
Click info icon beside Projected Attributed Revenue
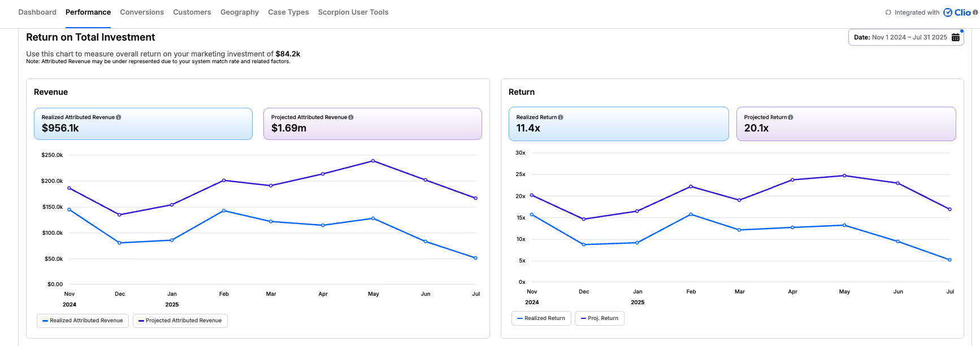pyautogui.click(x=351, y=117)
